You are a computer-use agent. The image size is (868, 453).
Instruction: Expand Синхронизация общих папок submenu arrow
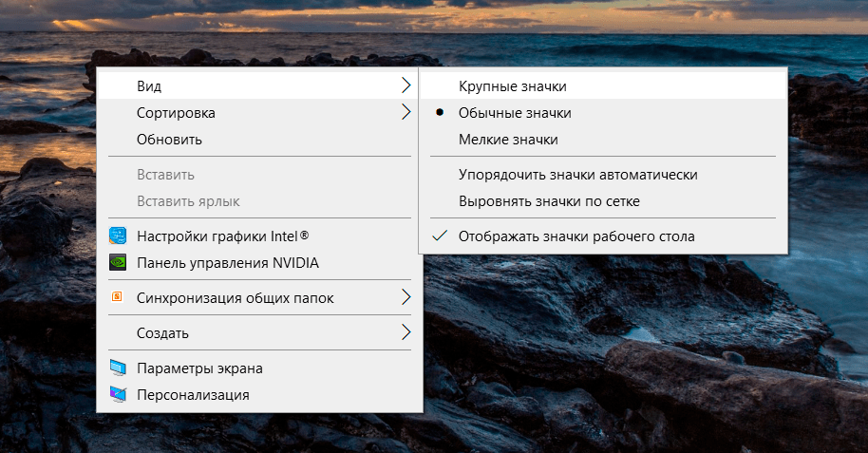click(406, 298)
